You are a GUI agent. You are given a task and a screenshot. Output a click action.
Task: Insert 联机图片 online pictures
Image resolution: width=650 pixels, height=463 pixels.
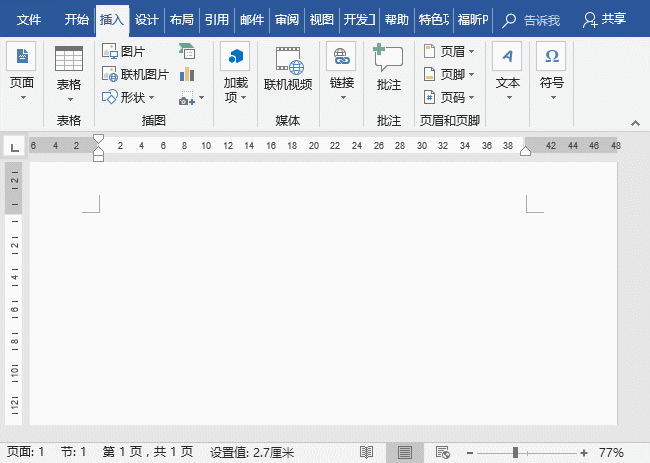[x=135, y=75]
